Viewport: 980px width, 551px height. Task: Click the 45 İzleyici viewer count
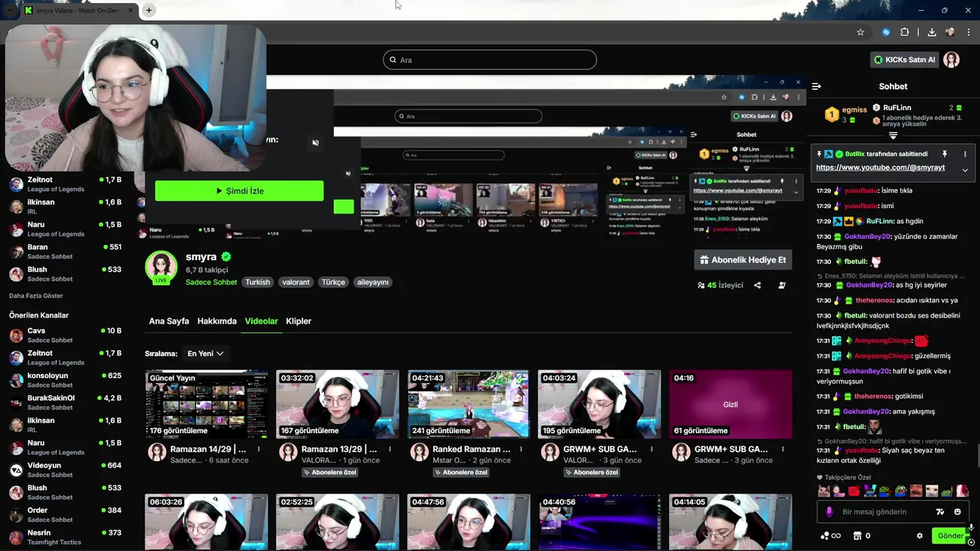point(720,285)
